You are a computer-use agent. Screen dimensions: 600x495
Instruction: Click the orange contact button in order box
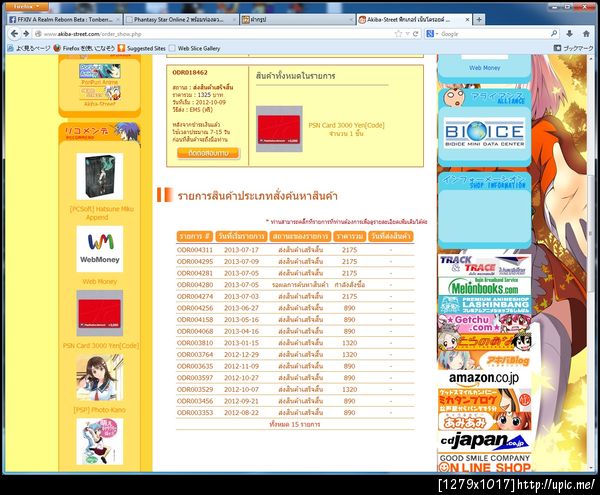point(208,153)
